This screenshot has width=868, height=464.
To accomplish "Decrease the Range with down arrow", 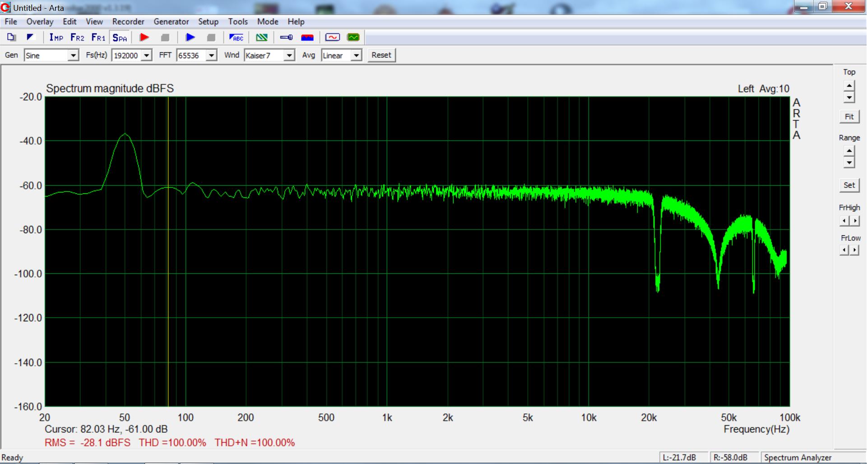I will coord(849,163).
